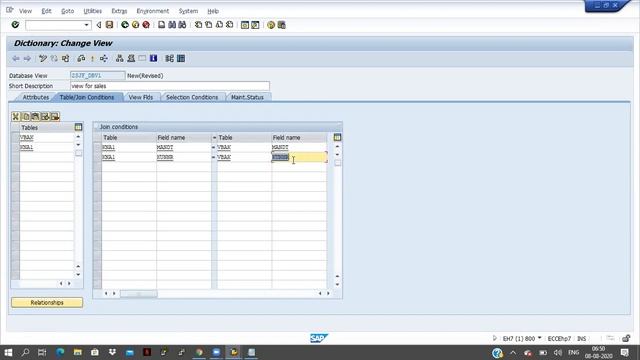Click the yellow Help icon
640x360 pixels.
271,25
